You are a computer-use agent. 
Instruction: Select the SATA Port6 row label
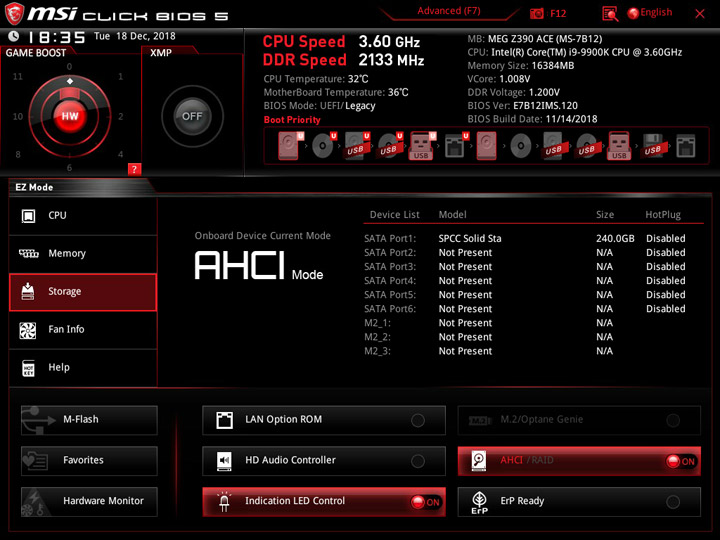tap(390, 309)
